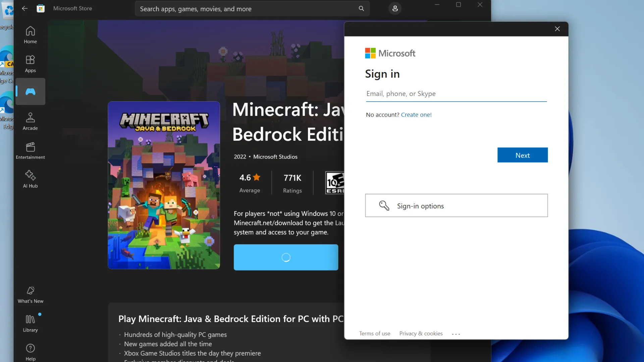Click the Next button to sign in
Image resolution: width=644 pixels, height=362 pixels.
(x=522, y=155)
